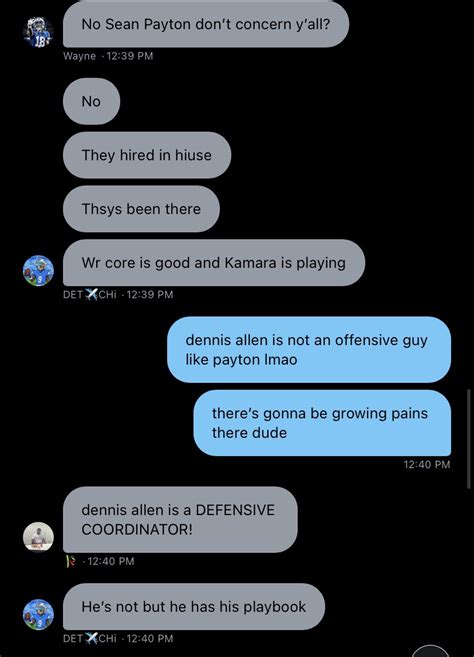Tap Wayne's profile avatar
The height and width of the screenshot is (657, 474).
(38, 32)
